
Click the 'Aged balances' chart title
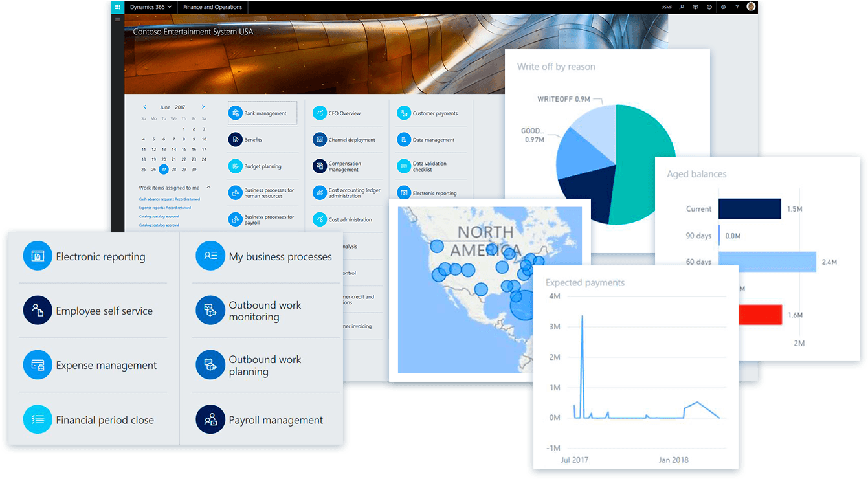696,174
